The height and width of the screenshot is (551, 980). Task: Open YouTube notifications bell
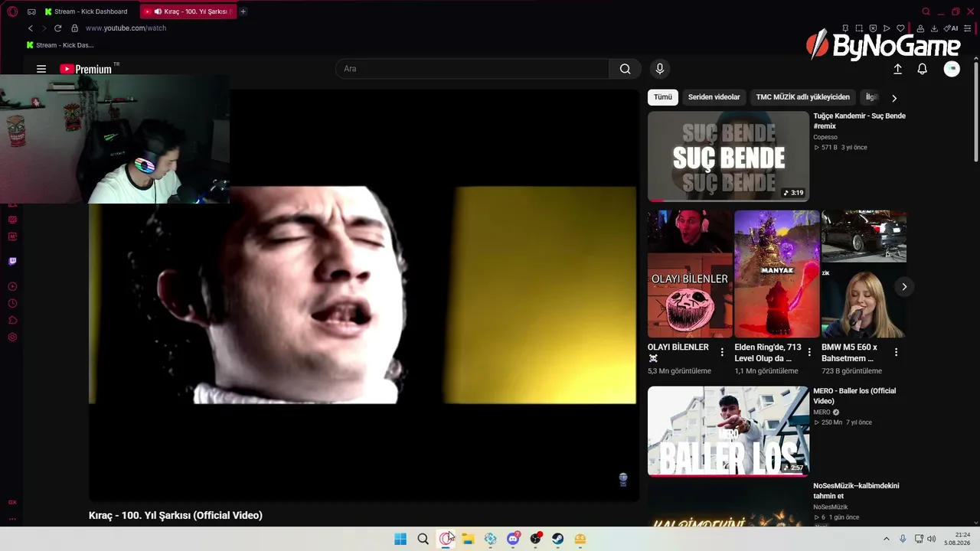coord(923,69)
